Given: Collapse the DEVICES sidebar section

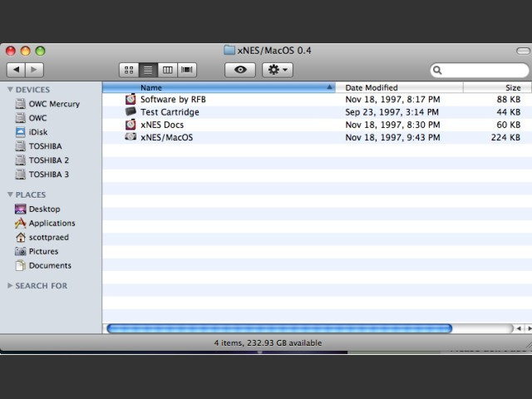Looking at the screenshot, I should pyautogui.click(x=11, y=90).
